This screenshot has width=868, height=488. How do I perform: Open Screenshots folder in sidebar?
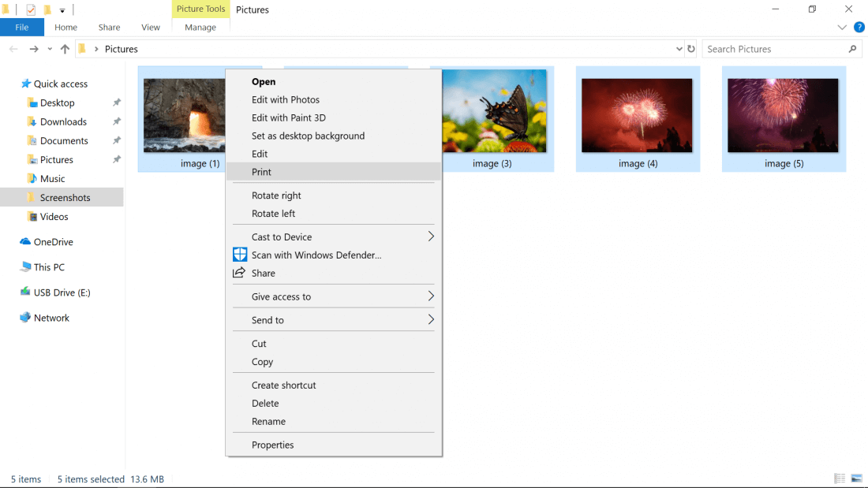[62, 198]
